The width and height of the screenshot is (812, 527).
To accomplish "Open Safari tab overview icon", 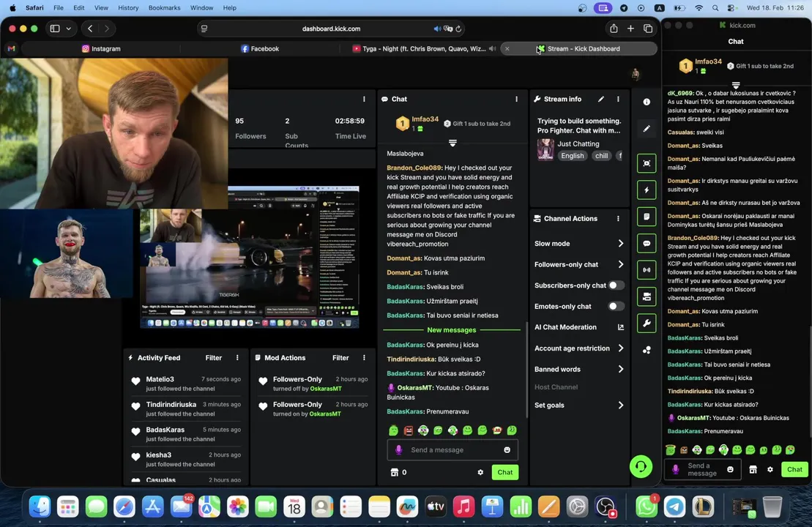I will point(648,29).
